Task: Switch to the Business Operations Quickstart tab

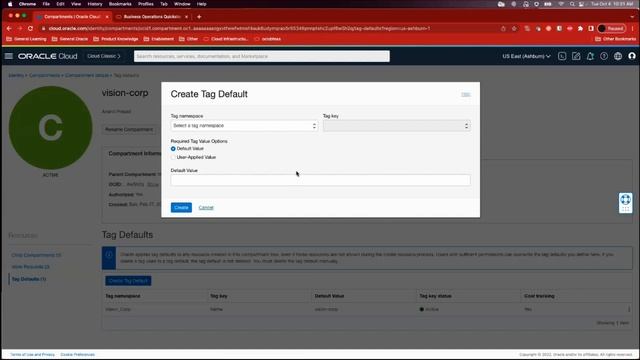Action: [151, 17]
